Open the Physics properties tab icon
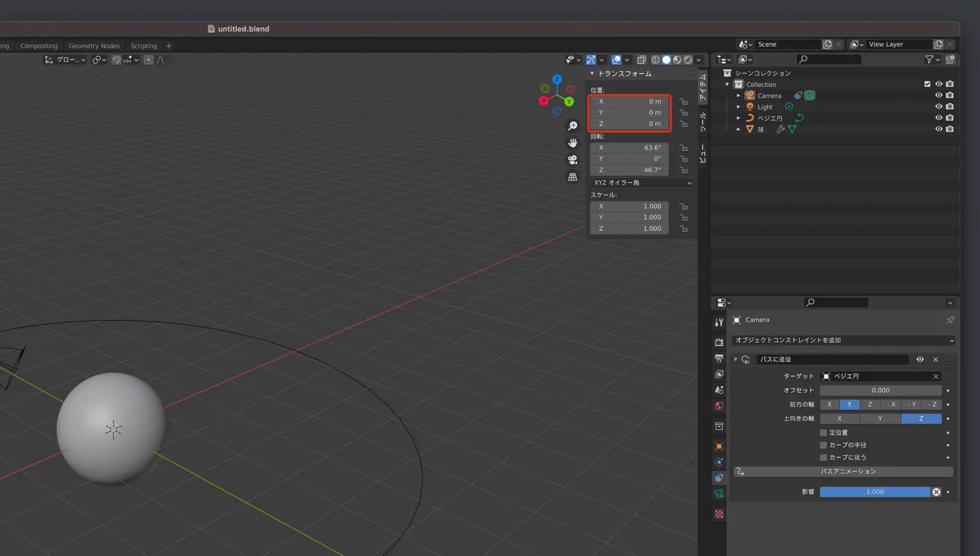The width and height of the screenshot is (980, 556). pos(719,462)
